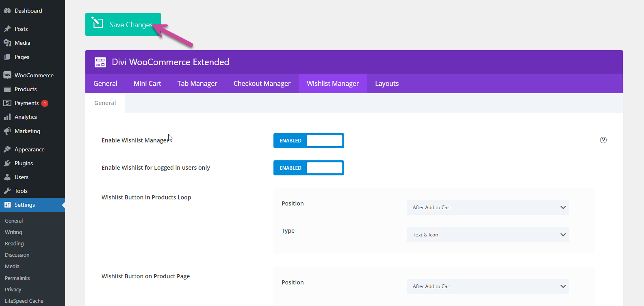This screenshot has width=644, height=306.
Task: Open Products Loop Type dropdown
Action: click(x=488, y=234)
